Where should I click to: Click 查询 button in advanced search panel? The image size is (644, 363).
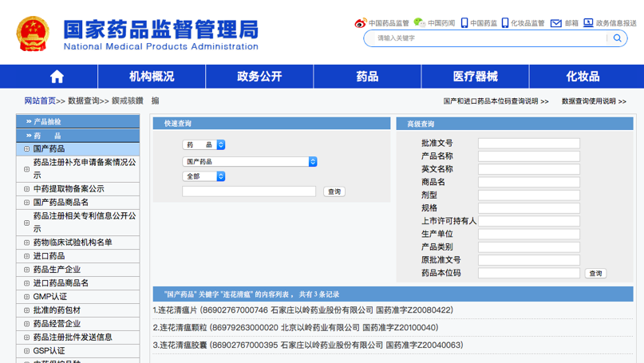pos(595,273)
